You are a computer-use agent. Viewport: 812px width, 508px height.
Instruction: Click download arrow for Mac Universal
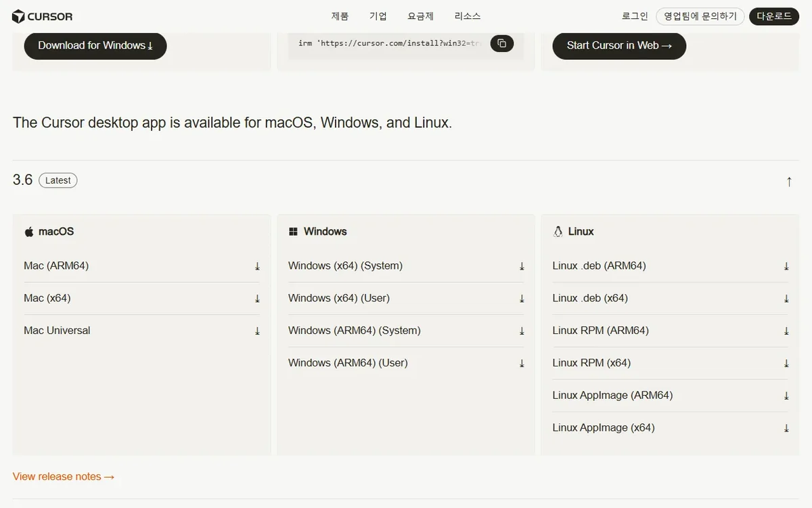pyautogui.click(x=257, y=331)
